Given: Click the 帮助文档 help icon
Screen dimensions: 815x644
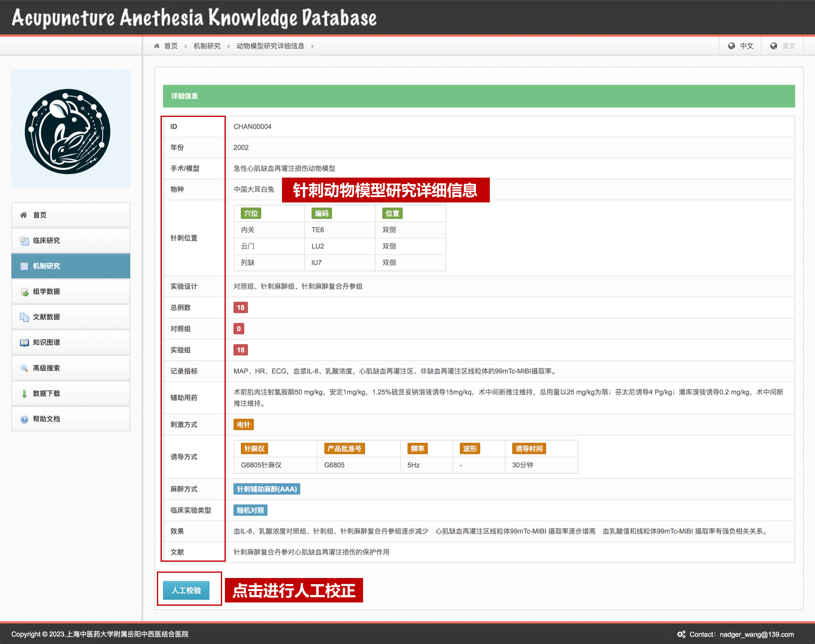Looking at the screenshot, I should (x=24, y=419).
